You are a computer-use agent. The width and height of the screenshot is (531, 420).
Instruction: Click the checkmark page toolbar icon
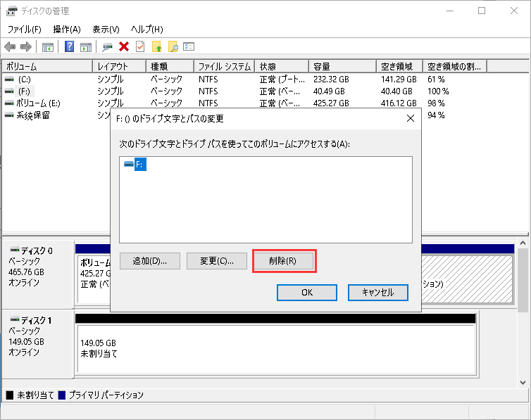pos(140,46)
